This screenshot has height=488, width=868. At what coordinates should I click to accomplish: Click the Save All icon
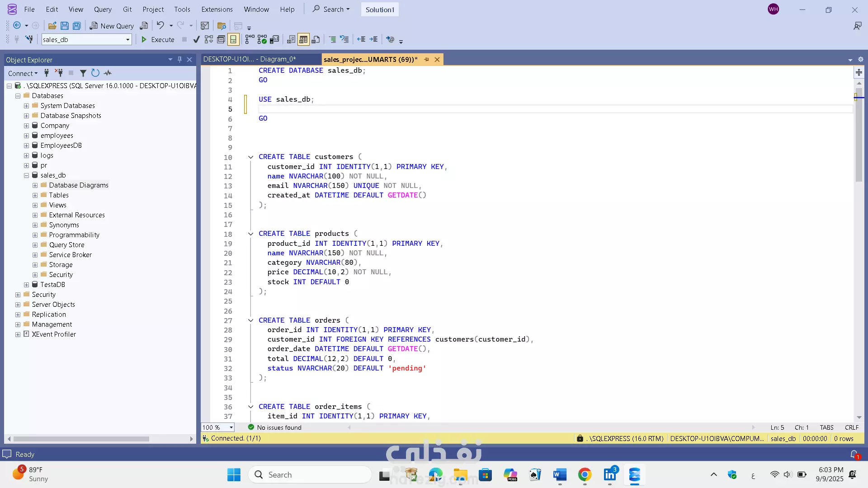[x=77, y=26]
